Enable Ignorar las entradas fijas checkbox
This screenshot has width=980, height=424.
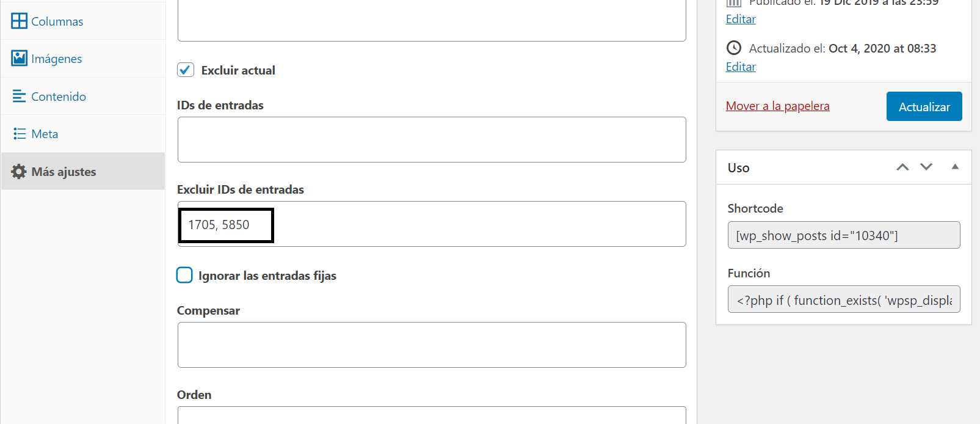[184, 275]
